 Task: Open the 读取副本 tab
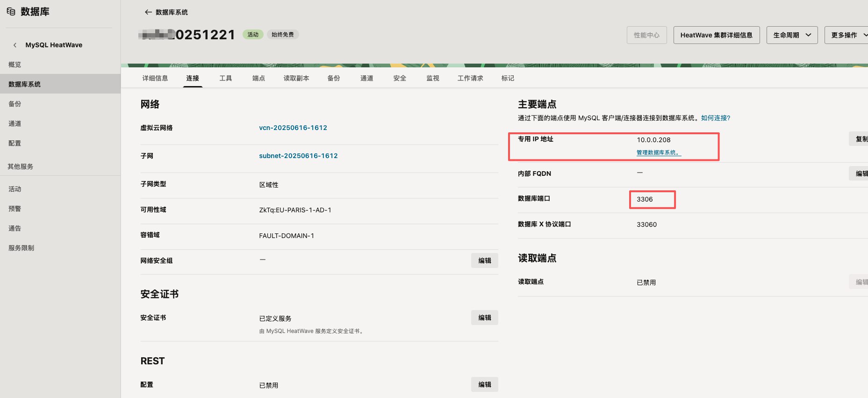[296, 78]
